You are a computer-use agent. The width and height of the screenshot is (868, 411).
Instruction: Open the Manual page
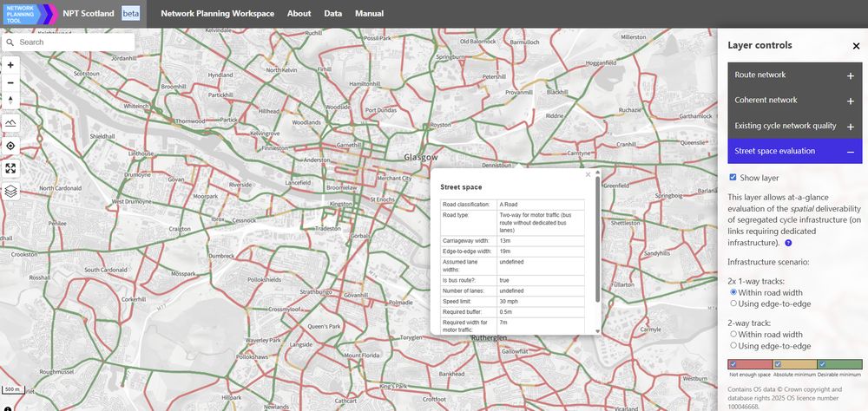(x=369, y=13)
